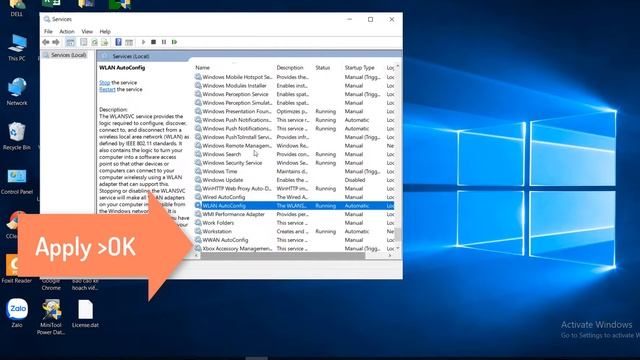
Task: Open the Properties toolbar icon
Action: point(84,42)
